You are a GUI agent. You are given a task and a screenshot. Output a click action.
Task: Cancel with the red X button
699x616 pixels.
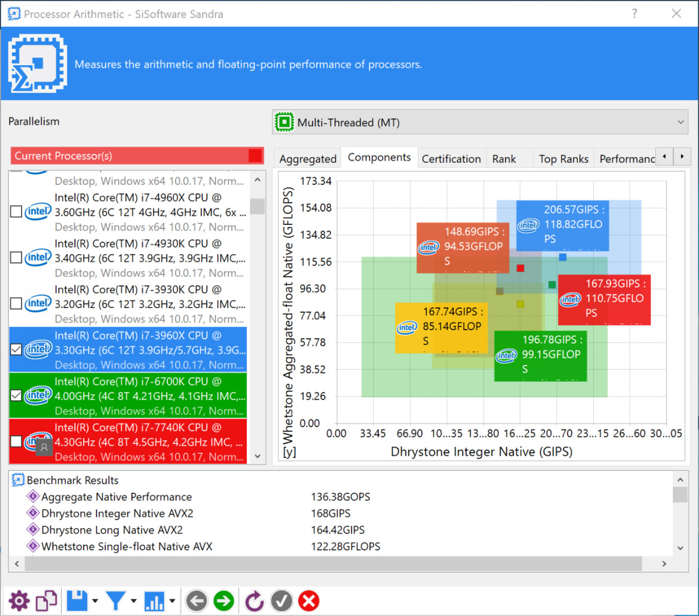click(x=309, y=601)
